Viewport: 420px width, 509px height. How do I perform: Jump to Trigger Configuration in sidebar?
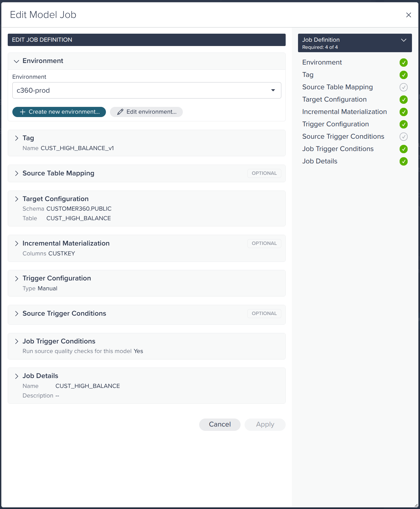click(x=335, y=124)
